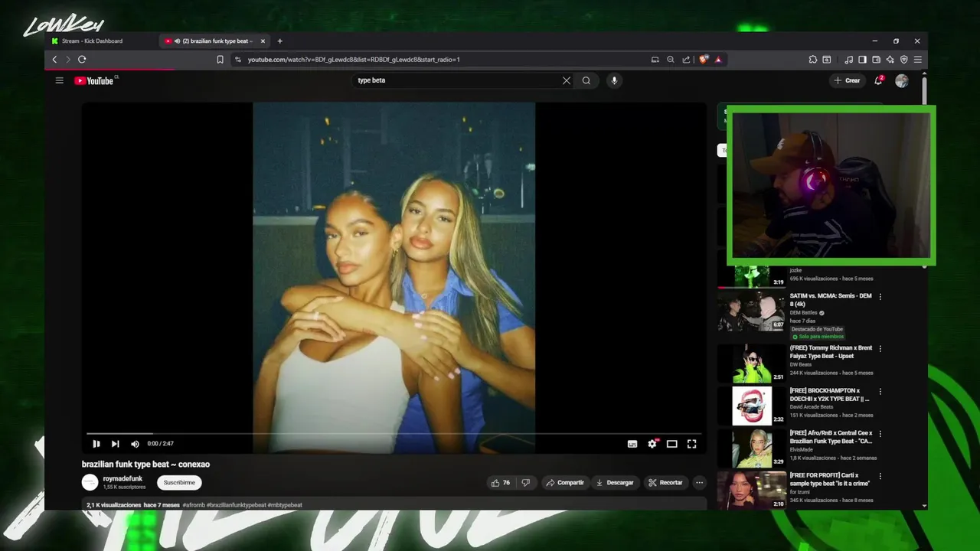Screen dimensions: 980x551
Task: Open options menu for Afro/RnB Central Cee video
Action: (880, 434)
